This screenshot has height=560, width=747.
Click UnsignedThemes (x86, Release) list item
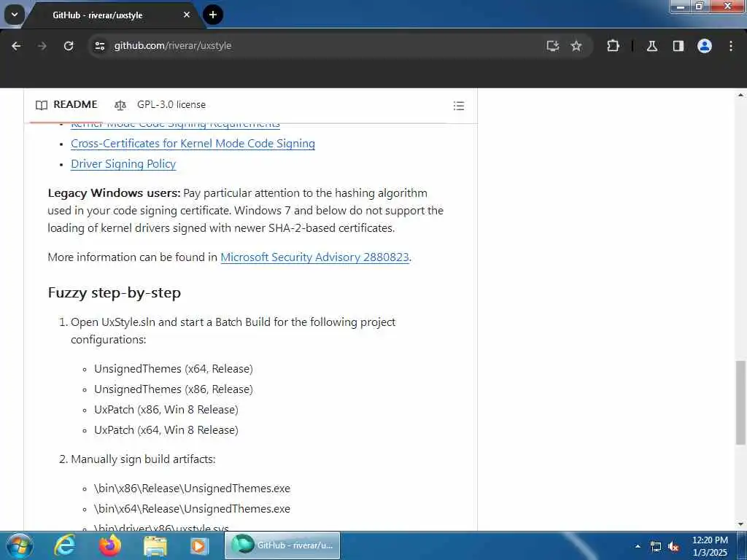(174, 389)
